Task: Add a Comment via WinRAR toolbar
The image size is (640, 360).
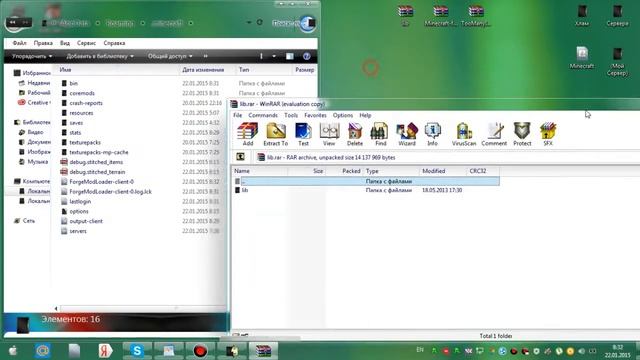Action: [x=494, y=134]
